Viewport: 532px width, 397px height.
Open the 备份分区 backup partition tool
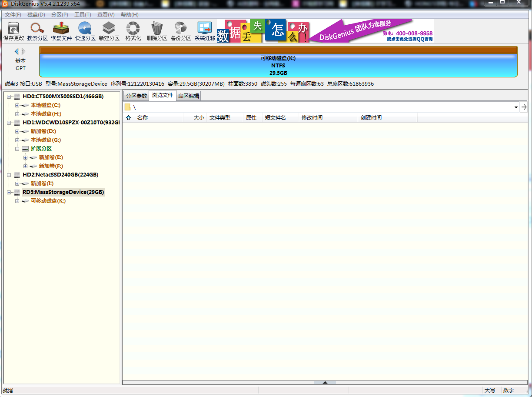181,31
